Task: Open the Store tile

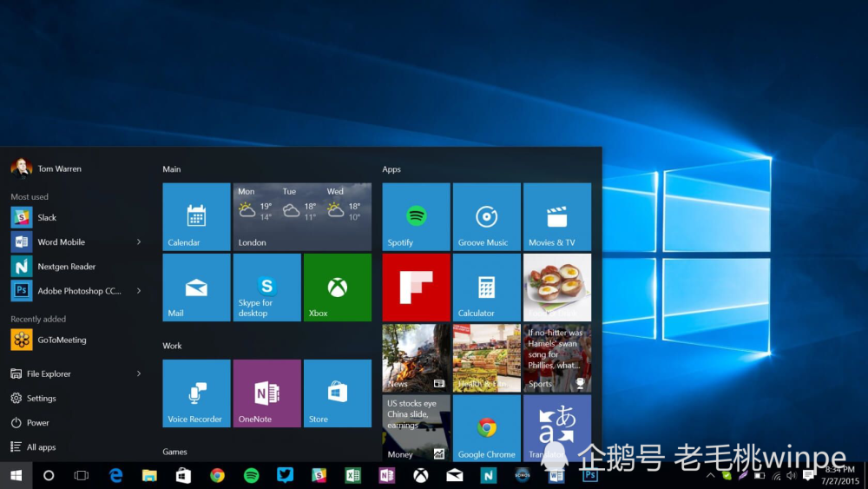Action: click(338, 393)
